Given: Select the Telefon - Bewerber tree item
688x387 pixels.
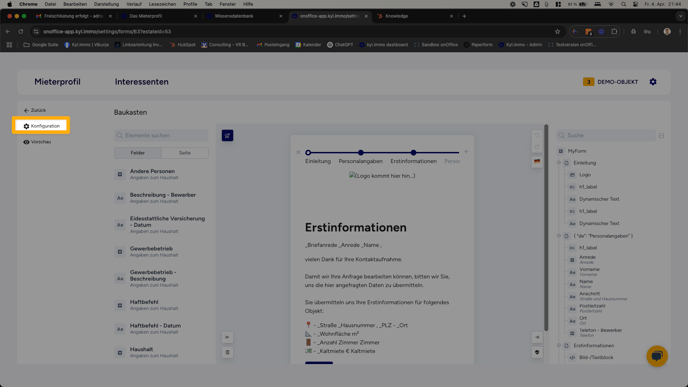Looking at the screenshot, I should tap(600, 332).
